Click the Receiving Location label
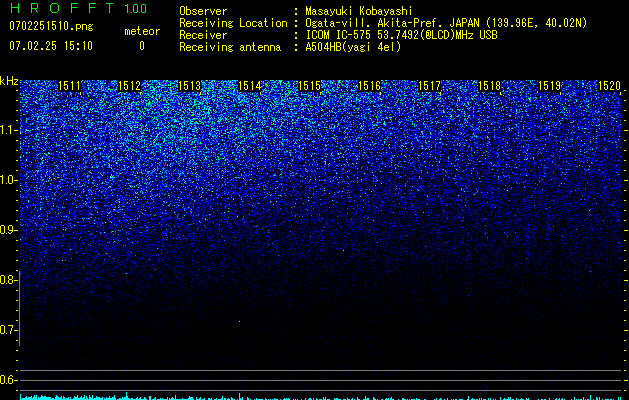629x400 pixels. pos(233,23)
